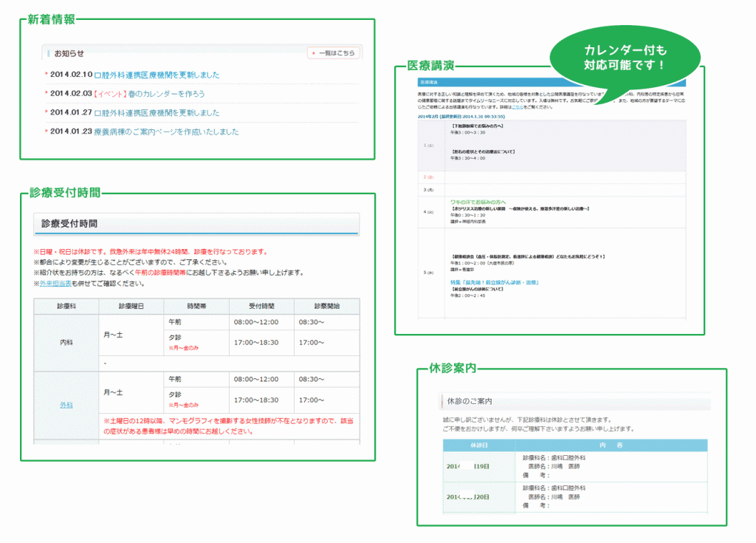
Task: Select the 時間帯 column header
Action: click(x=196, y=306)
